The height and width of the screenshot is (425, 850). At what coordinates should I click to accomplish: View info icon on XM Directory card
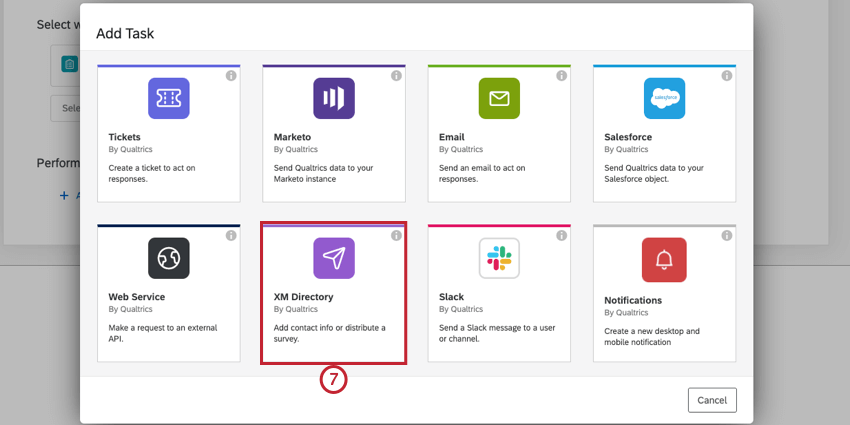(396, 235)
